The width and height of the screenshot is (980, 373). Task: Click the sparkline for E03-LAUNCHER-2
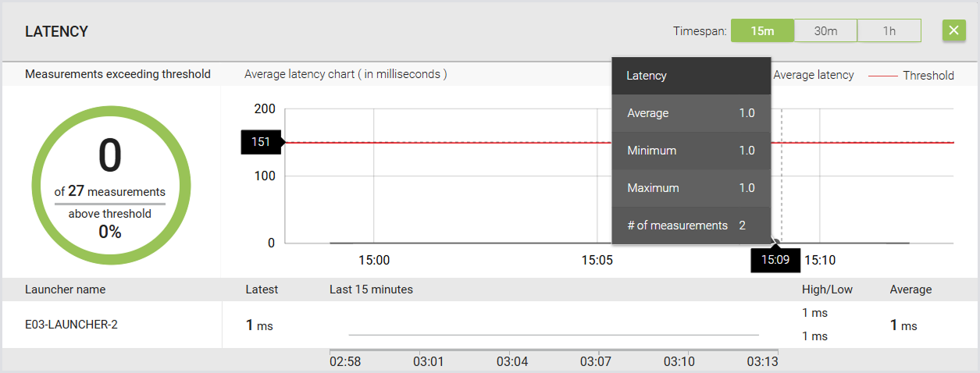(x=554, y=335)
